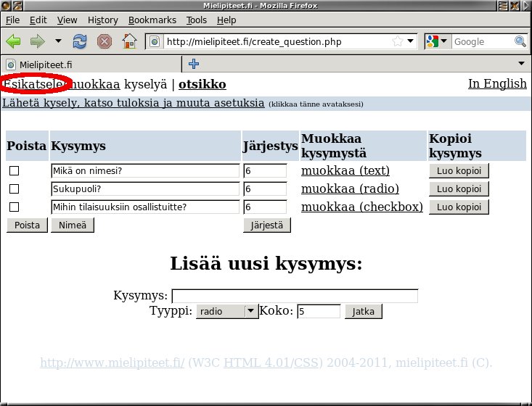
Task: Click the Jatka button
Action: click(364, 311)
